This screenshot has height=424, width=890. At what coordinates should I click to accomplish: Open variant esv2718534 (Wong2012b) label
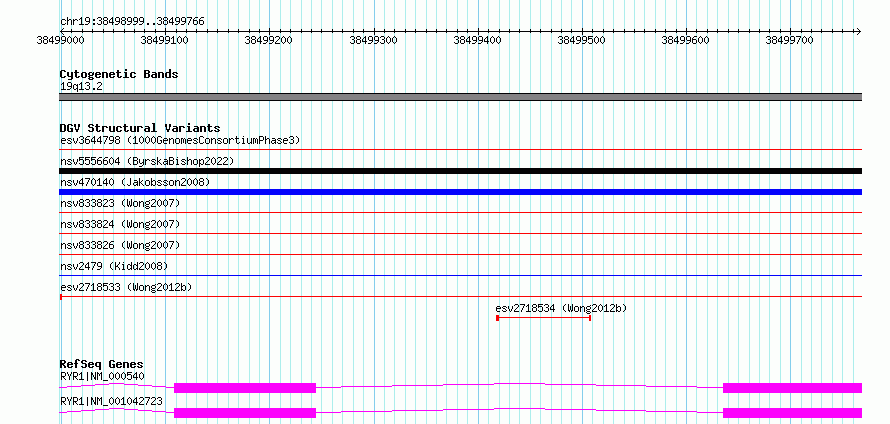(561, 308)
